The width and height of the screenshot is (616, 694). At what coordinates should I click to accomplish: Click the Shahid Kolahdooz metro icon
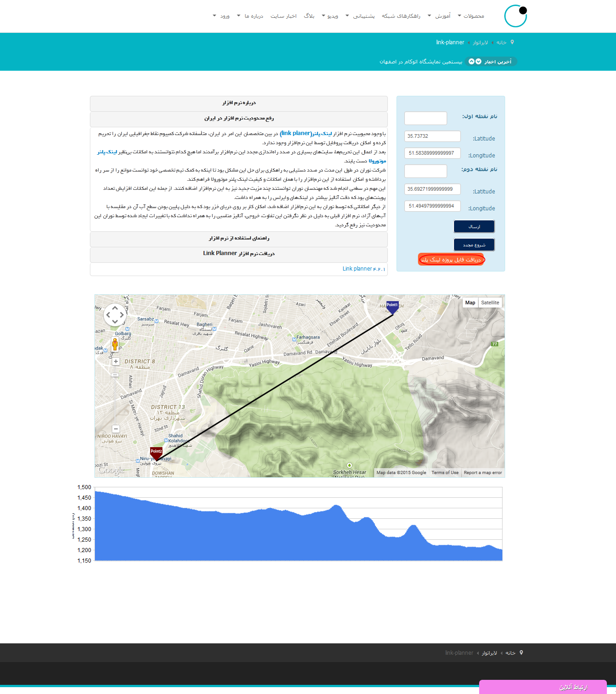(166, 440)
